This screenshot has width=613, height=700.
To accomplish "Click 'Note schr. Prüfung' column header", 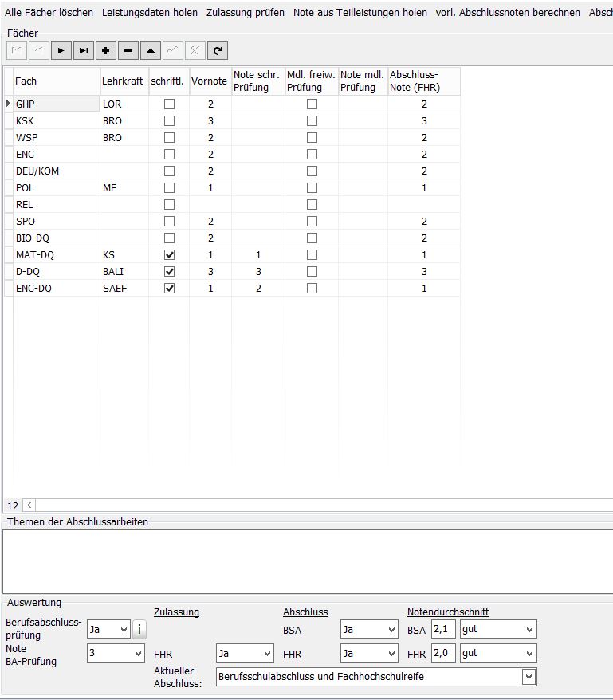I will pyautogui.click(x=258, y=81).
